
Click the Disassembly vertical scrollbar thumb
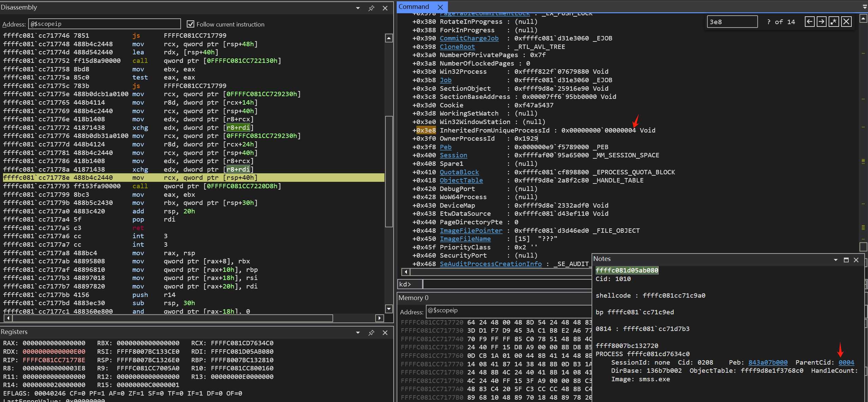pos(389,171)
